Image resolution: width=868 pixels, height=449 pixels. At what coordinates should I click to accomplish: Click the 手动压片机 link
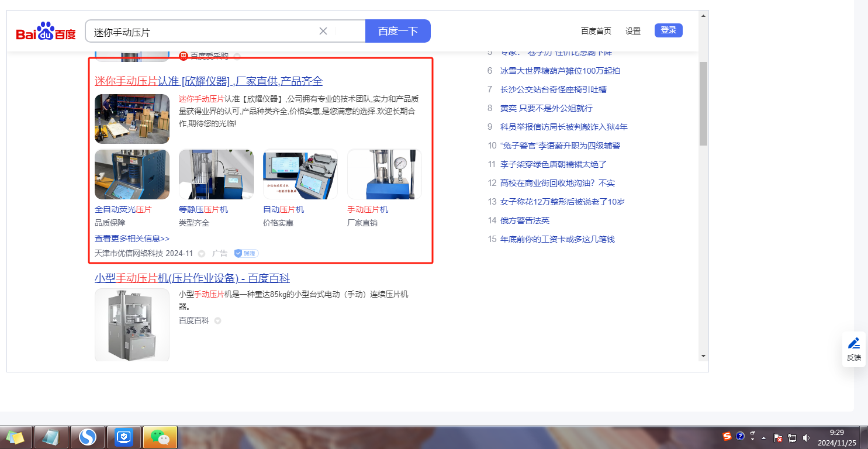pyautogui.click(x=368, y=209)
